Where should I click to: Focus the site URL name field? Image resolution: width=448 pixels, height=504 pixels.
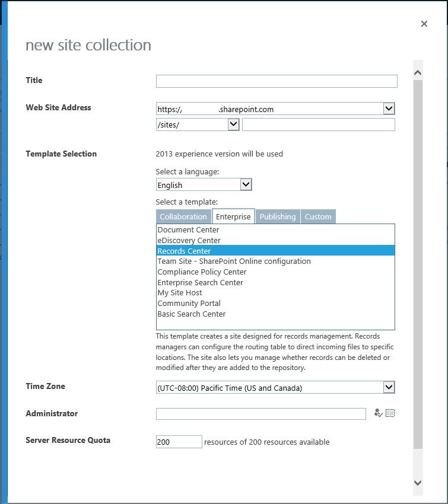click(319, 125)
